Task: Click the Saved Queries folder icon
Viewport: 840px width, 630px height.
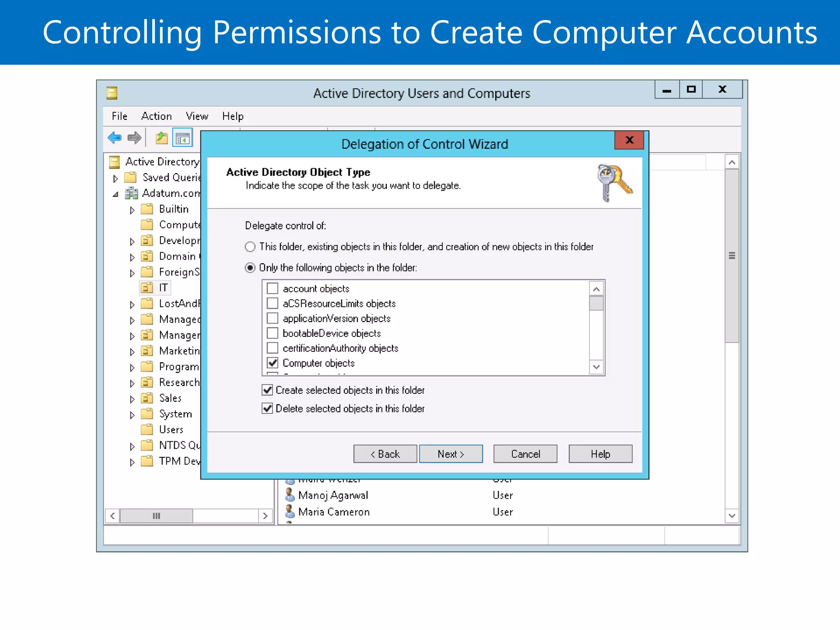Action: (x=130, y=177)
